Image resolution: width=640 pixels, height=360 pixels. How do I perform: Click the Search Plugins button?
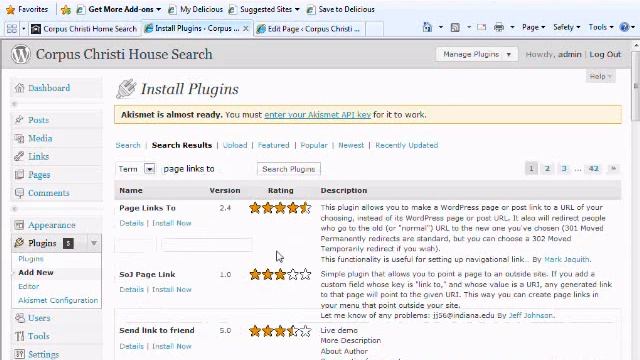click(289, 169)
